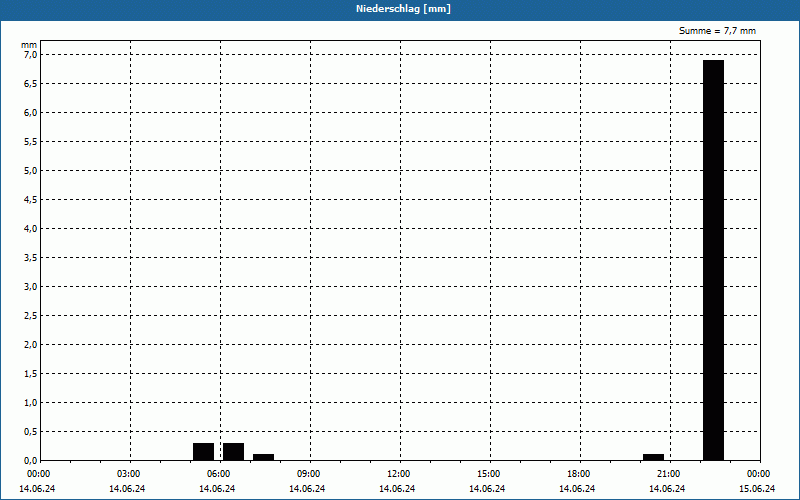800x500 pixels.
Task: Pick the "1,5" y-axis tick label
Action: coord(31,374)
